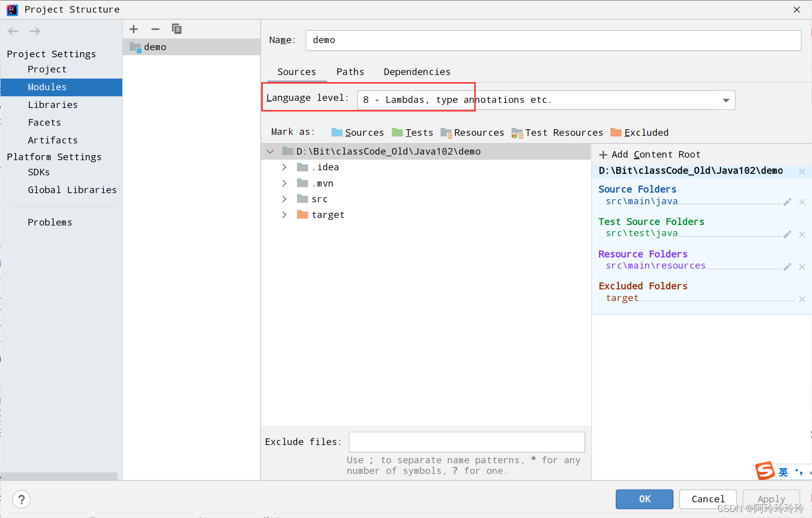The image size is (812, 518).
Task: Edit src\test\java test folder properties
Action: point(787,235)
